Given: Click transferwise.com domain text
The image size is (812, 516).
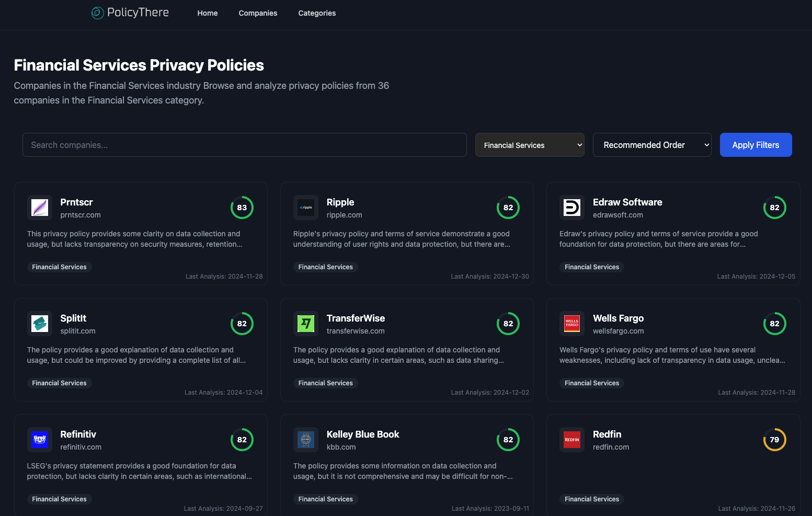Looking at the screenshot, I should click(x=356, y=331).
